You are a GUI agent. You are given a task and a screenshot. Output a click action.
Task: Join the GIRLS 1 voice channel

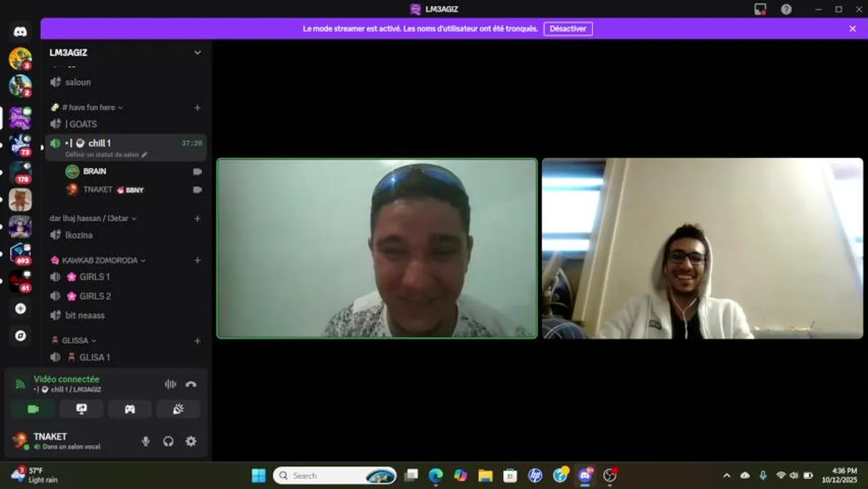pyautogui.click(x=126, y=277)
